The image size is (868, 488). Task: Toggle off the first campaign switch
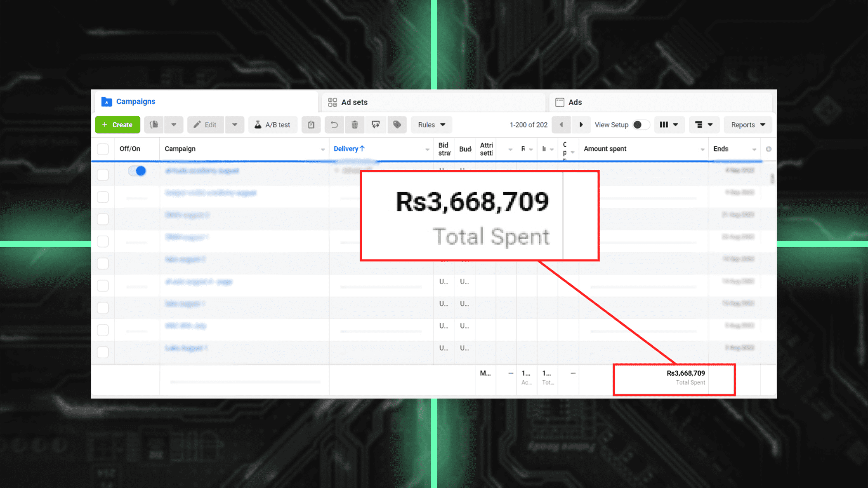(x=137, y=171)
